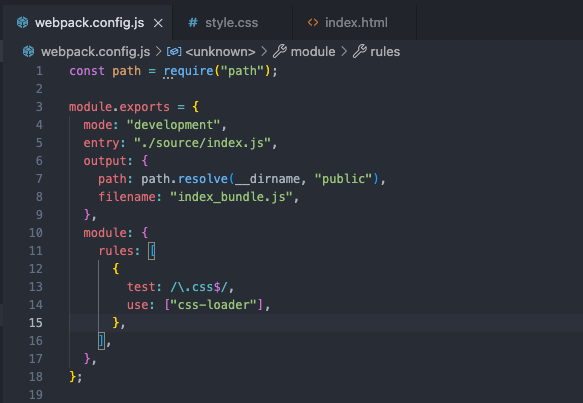Click the wrench icon beside rules breadcrumb
Image resolution: width=583 pixels, height=403 pixels.
coord(360,51)
